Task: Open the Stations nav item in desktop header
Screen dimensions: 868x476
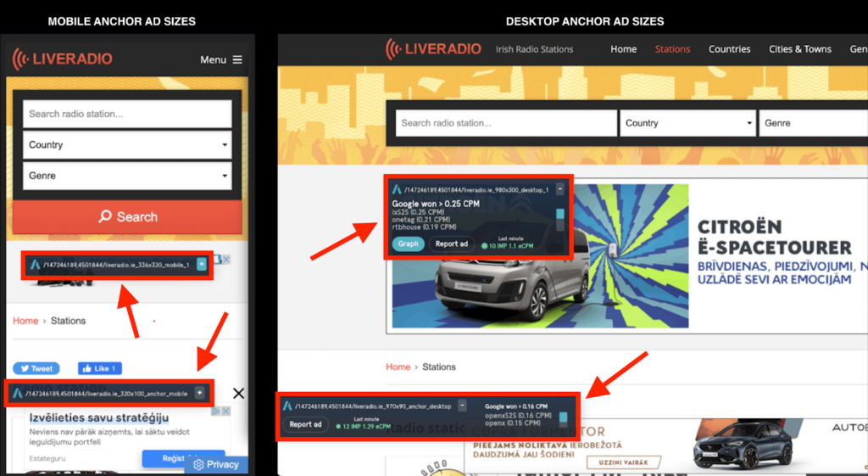Action: (x=672, y=49)
